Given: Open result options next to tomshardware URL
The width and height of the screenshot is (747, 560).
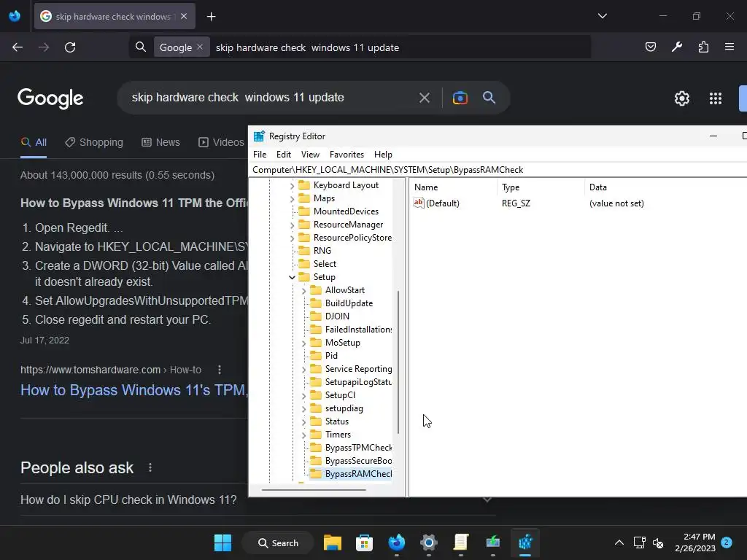Looking at the screenshot, I should pos(219,370).
